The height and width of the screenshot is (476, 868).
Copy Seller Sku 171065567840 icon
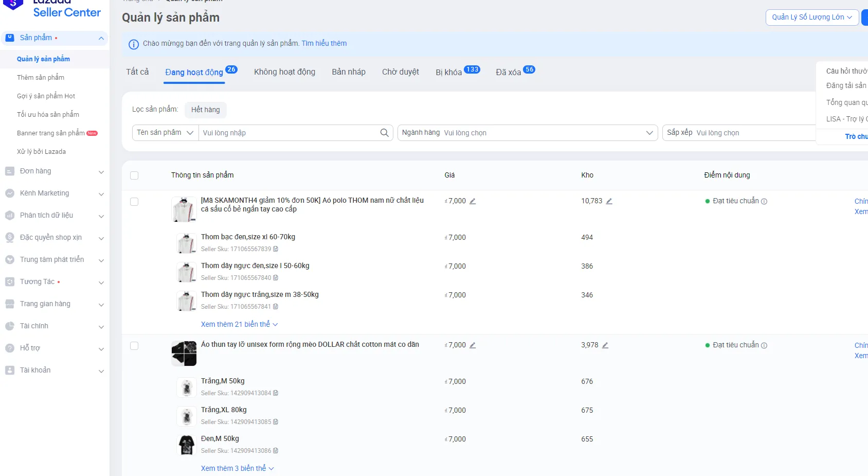coord(276,278)
